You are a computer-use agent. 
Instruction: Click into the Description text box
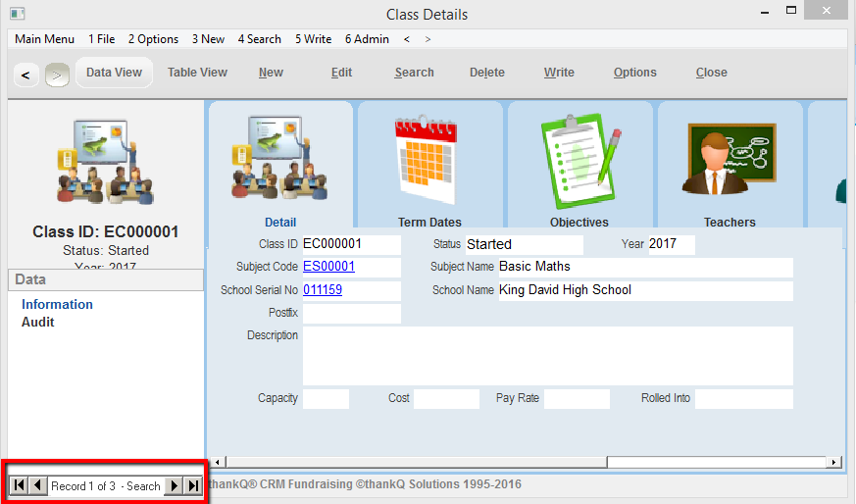(547, 356)
